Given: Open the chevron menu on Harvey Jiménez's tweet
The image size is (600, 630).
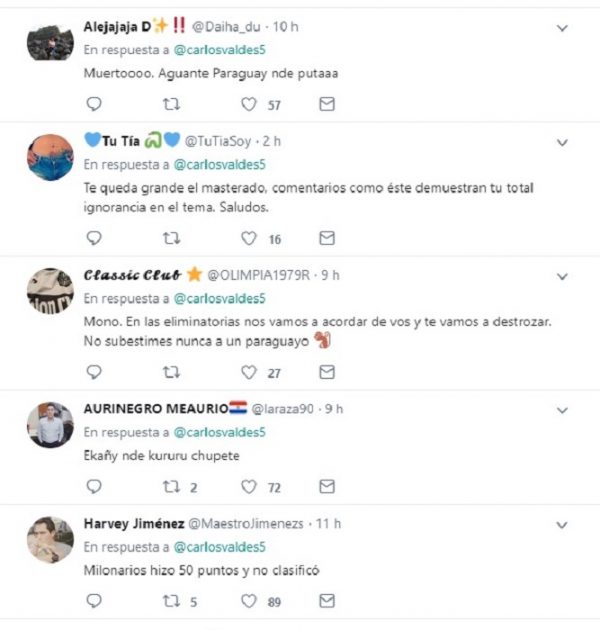Looking at the screenshot, I should [x=562, y=525].
